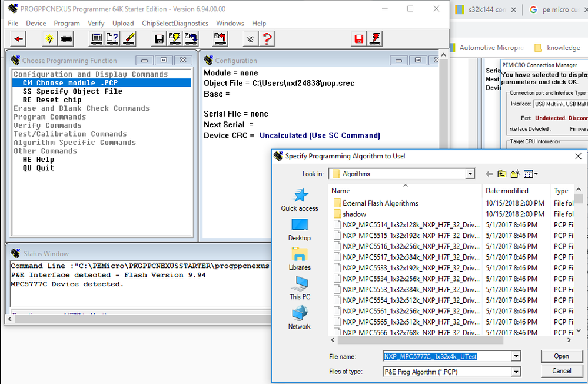588x384 pixels.
Task: Sort files by Date modified column
Action: click(516, 191)
